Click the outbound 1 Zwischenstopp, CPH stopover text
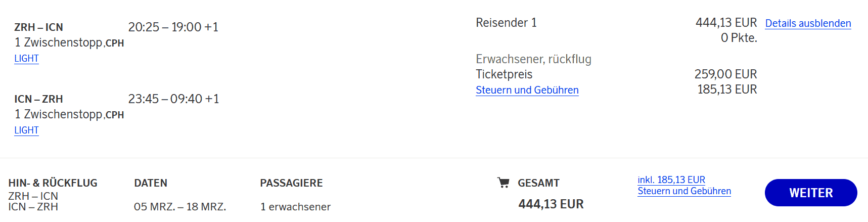 (x=69, y=43)
